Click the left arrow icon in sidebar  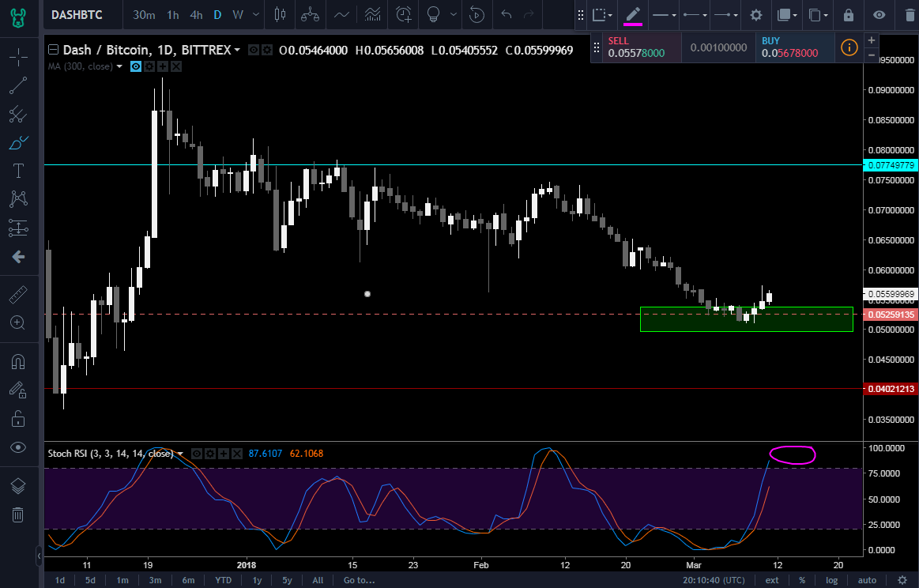(x=18, y=256)
